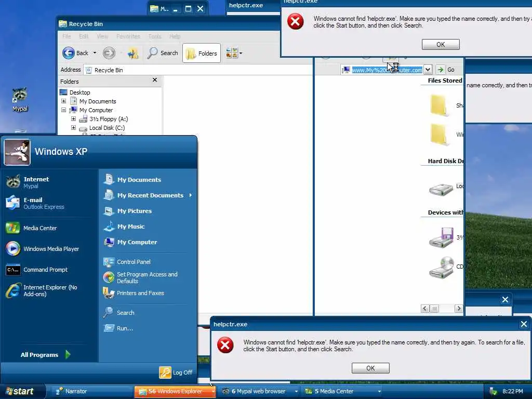Open the 56 Windows Explorer taskbar group
The height and width of the screenshot is (399, 532).
pos(175,391)
